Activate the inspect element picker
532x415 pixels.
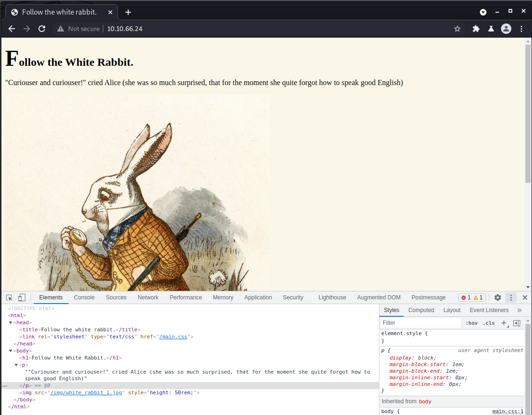[x=9, y=298]
